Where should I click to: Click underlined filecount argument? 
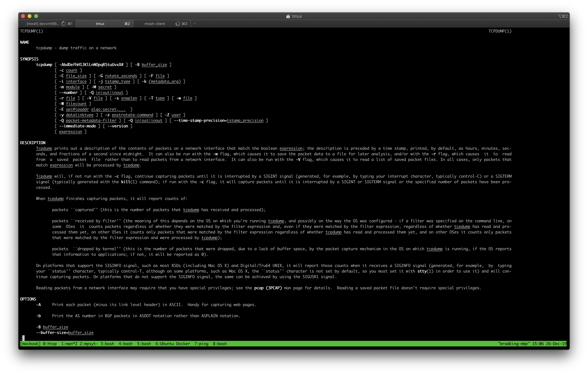tap(76, 104)
